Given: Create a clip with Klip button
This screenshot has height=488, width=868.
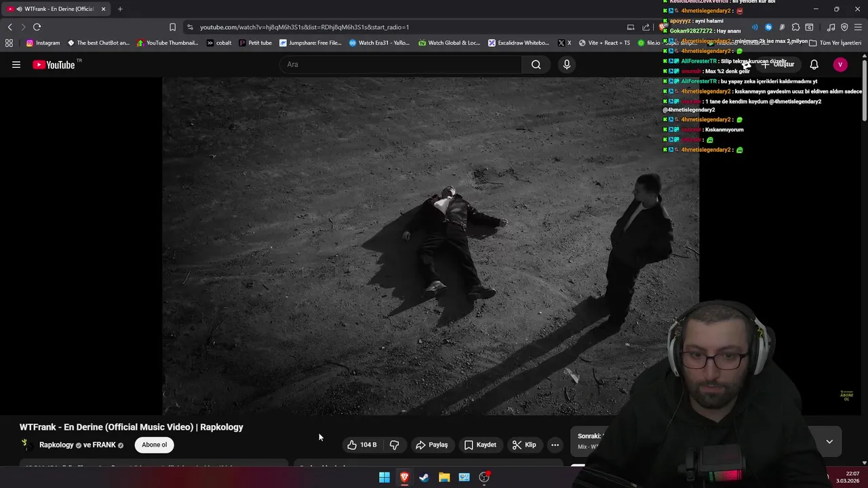Looking at the screenshot, I should click(524, 445).
